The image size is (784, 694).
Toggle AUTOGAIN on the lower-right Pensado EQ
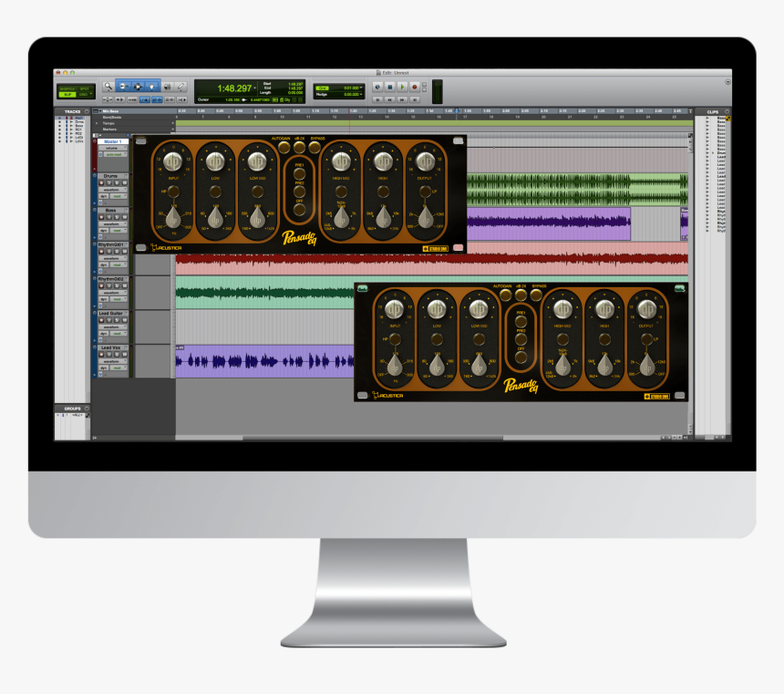[x=503, y=295]
